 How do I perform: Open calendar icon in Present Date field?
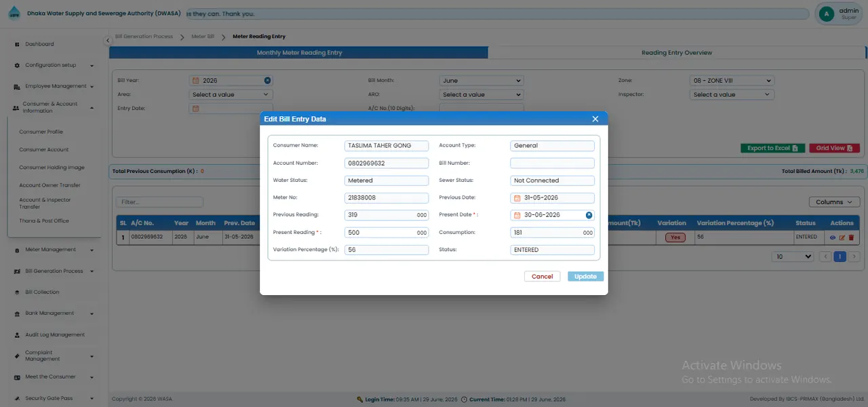tap(517, 215)
